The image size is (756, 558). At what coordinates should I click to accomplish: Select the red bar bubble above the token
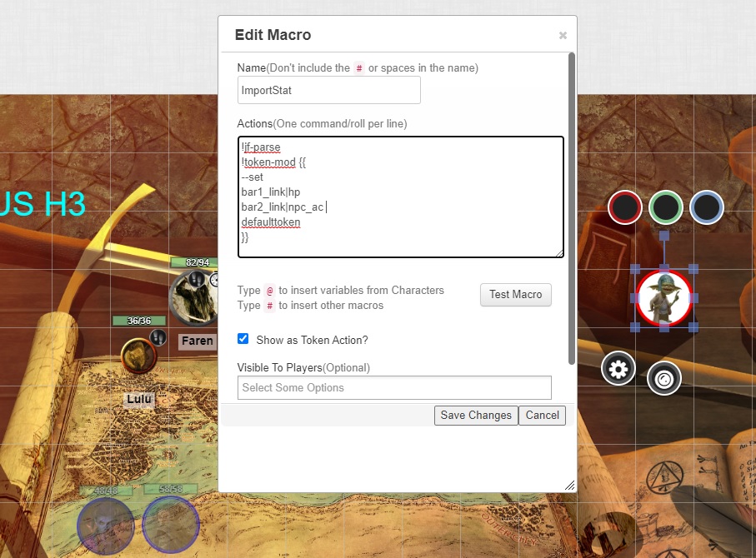[625, 207]
